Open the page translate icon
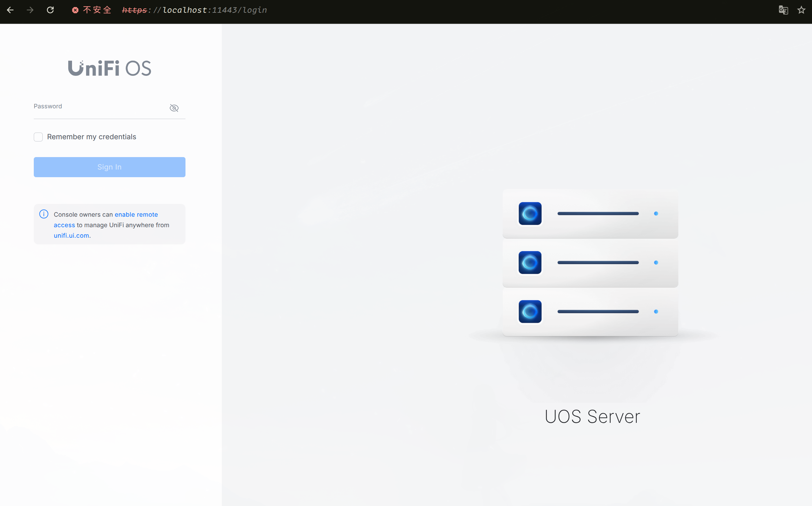The height and width of the screenshot is (506, 812). [783, 10]
